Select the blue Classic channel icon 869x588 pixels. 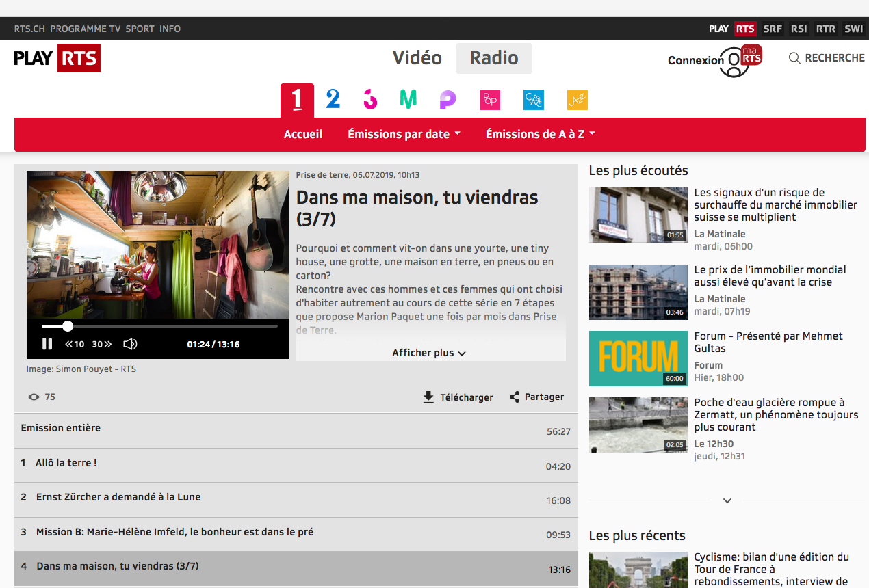point(534,100)
